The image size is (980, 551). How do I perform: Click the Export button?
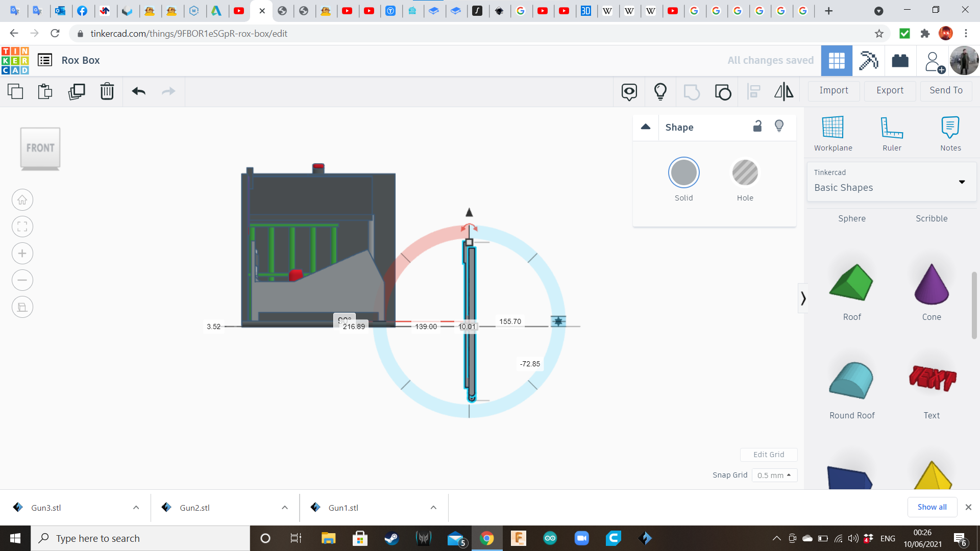pos(890,90)
